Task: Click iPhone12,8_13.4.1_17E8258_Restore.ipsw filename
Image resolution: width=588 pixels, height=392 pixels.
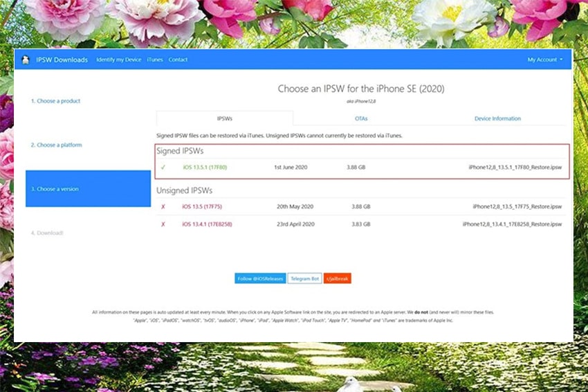Action: pyautogui.click(x=512, y=224)
